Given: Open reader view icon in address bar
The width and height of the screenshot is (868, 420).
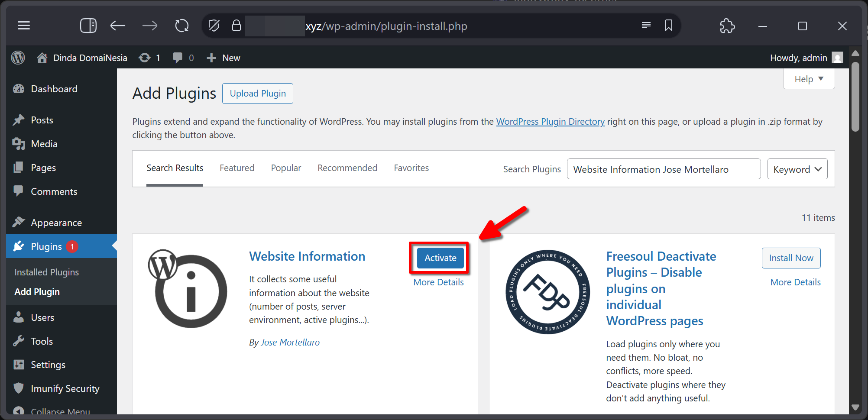Looking at the screenshot, I should [x=646, y=26].
